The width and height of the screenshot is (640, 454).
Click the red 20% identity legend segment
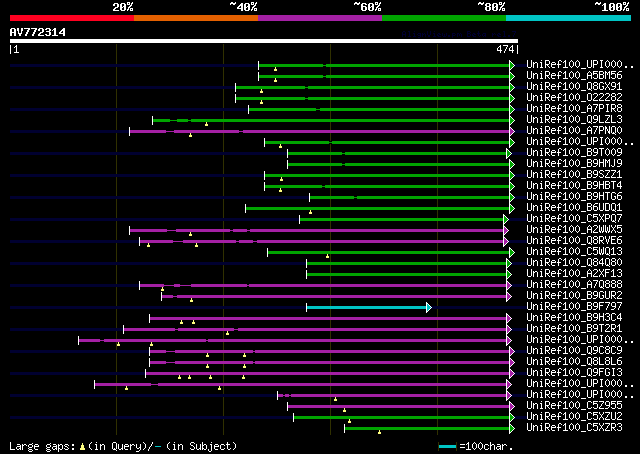72,18
